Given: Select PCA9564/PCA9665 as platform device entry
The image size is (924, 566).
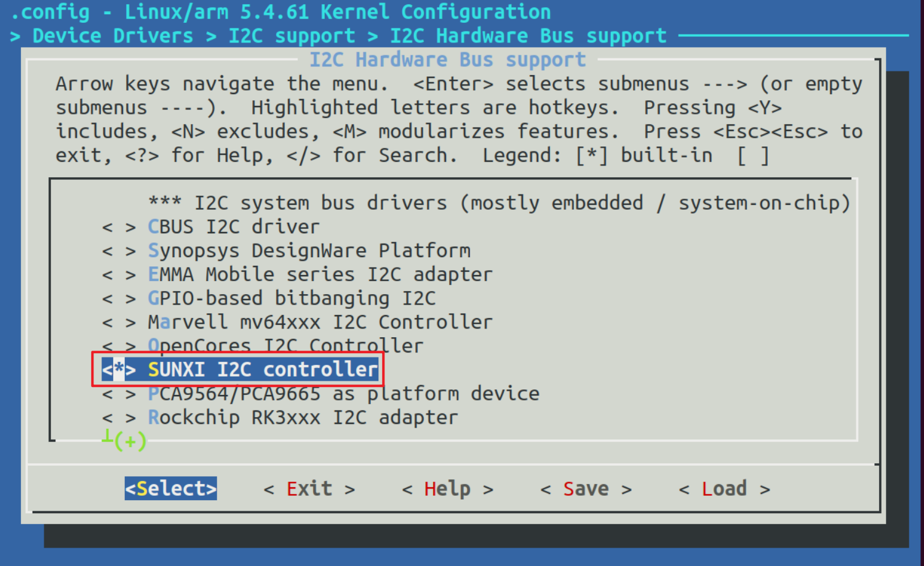Looking at the screenshot, I should 343,394.
